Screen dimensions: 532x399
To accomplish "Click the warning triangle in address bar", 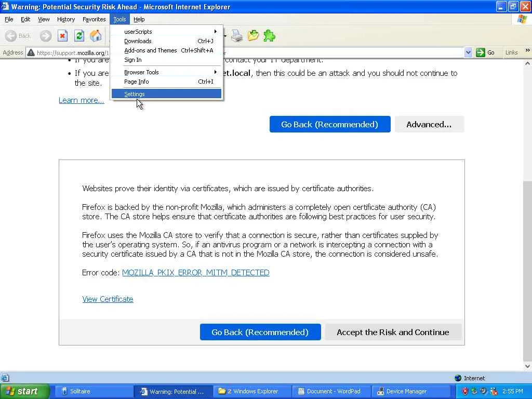I will pyautogui.click(x=31, y=52).
